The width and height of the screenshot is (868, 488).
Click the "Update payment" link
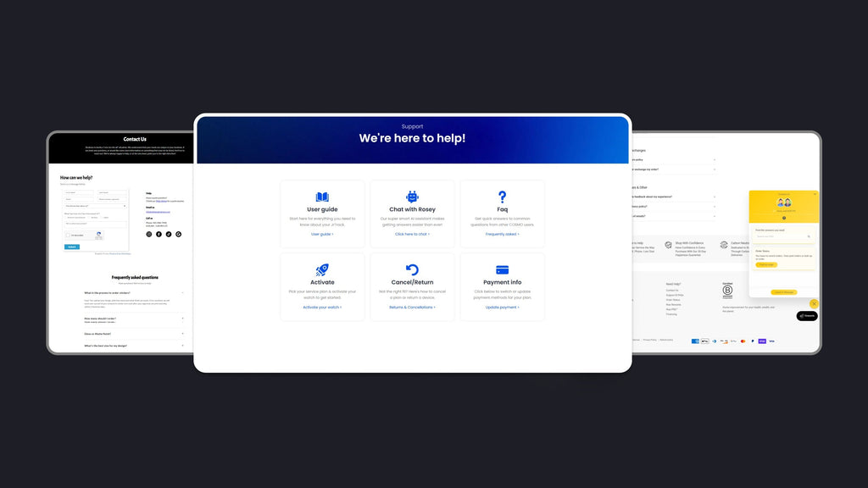coord(502,307)
